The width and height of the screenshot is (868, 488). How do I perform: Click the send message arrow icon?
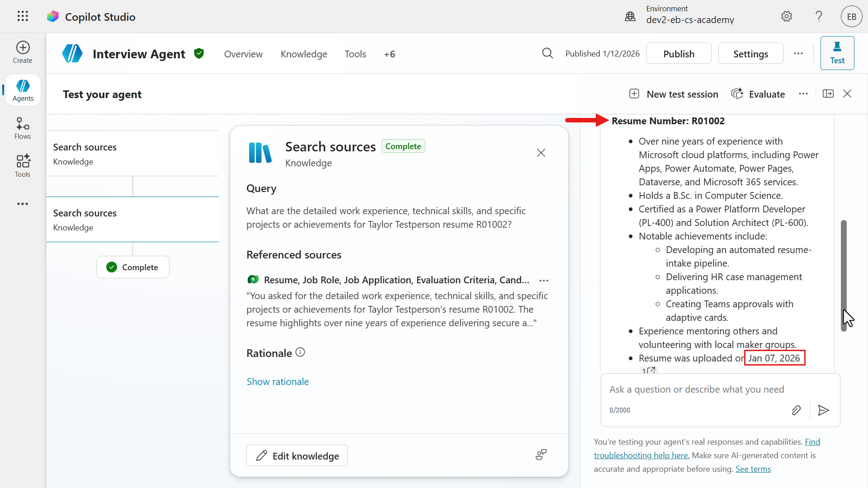pyautogui.click(x=823, y=410)
